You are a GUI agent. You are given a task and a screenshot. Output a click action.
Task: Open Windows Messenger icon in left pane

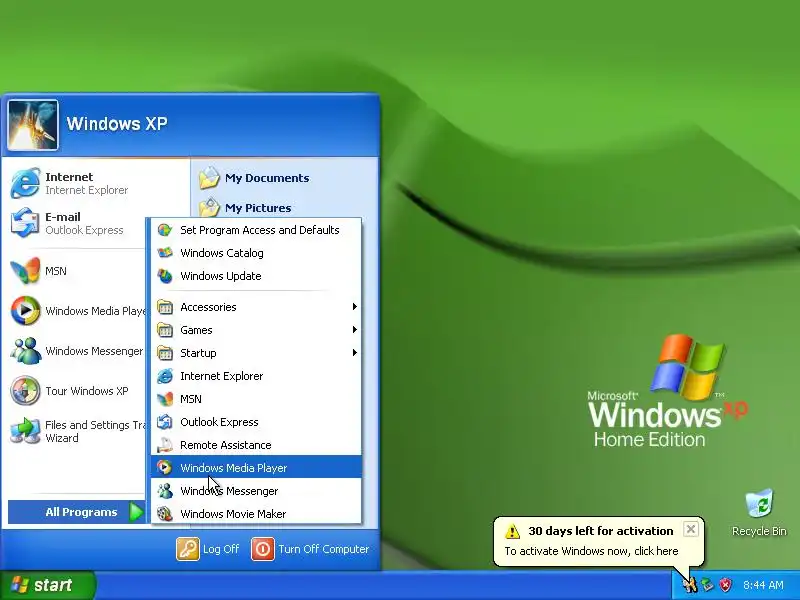click(x=25, y=351)
